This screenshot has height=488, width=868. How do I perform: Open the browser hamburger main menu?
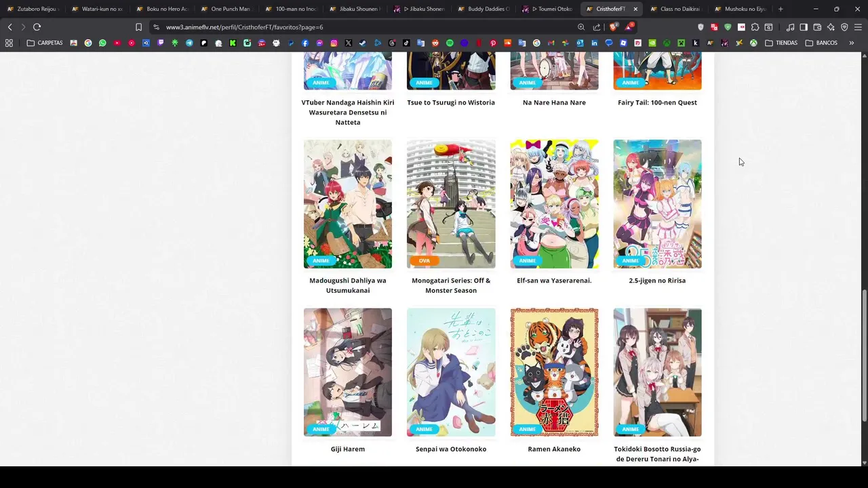coord(858,27)
